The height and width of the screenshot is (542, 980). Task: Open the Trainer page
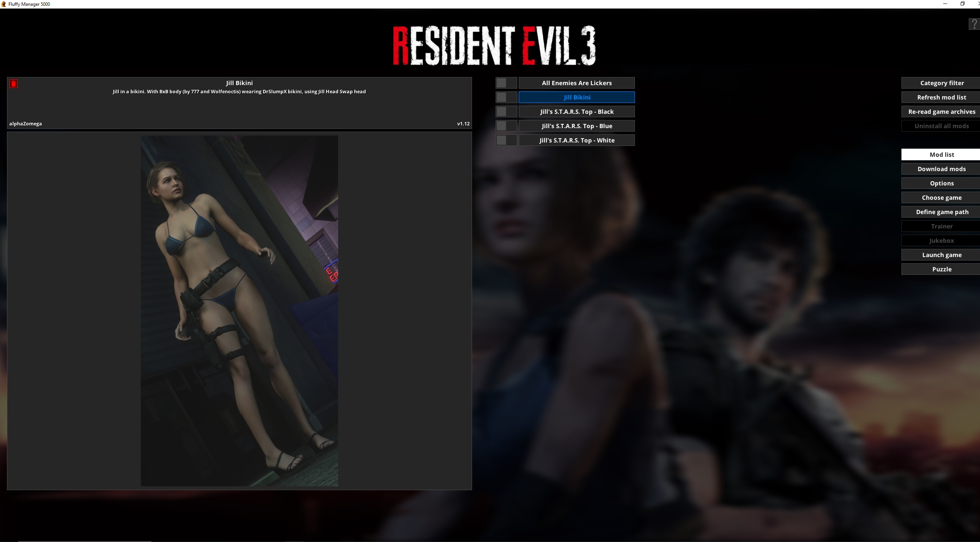[x=942, y=226]
